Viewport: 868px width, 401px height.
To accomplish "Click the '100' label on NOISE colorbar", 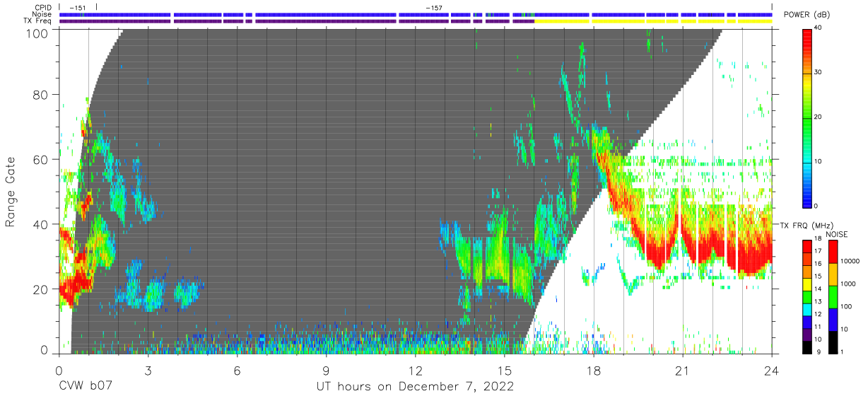I will click(846, 306).
